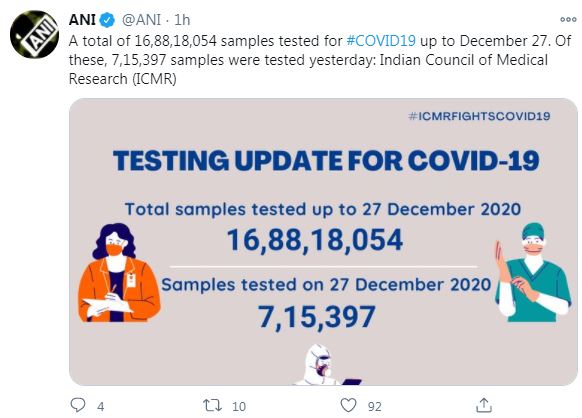Click the #ICMRFIGHTSCOVID19 text in image

(x=479, y=116)
